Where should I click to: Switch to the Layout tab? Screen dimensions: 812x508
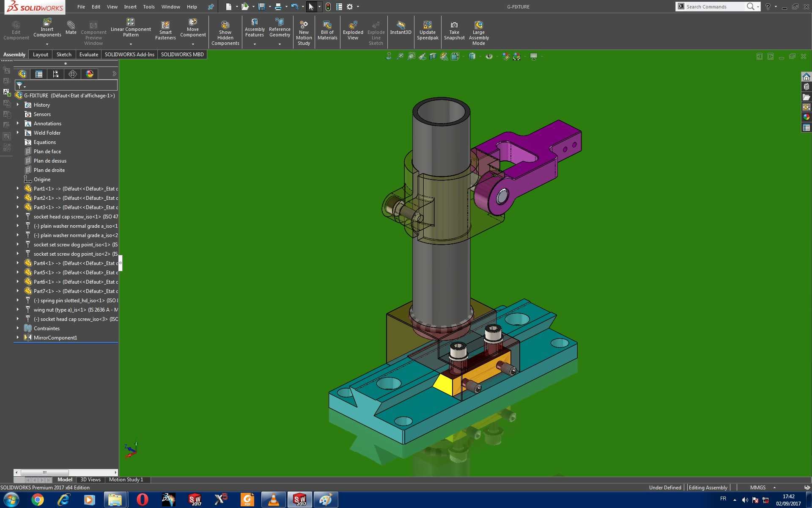tap(41, 55)
